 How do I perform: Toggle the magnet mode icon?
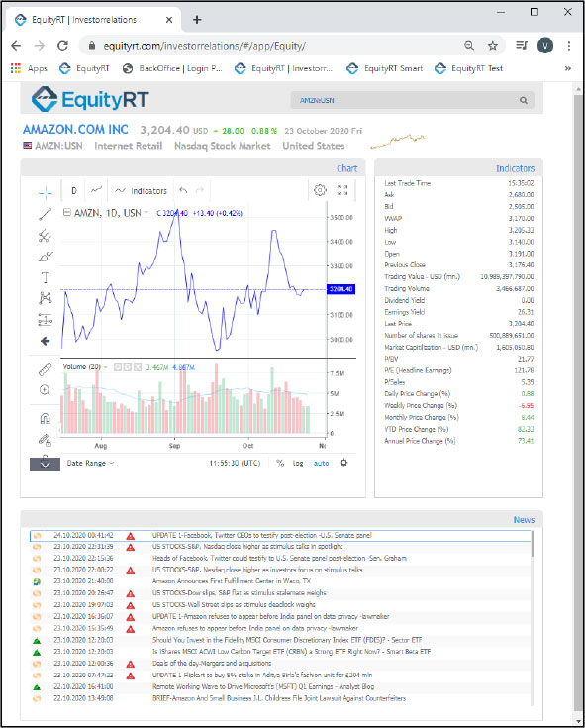(x=45, y=418)
